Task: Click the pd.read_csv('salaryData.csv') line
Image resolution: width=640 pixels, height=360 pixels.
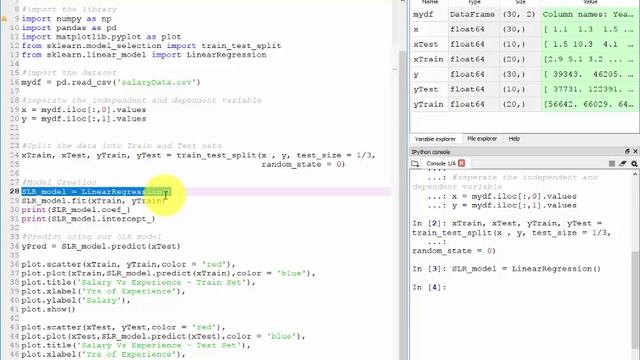Action: 111,82
